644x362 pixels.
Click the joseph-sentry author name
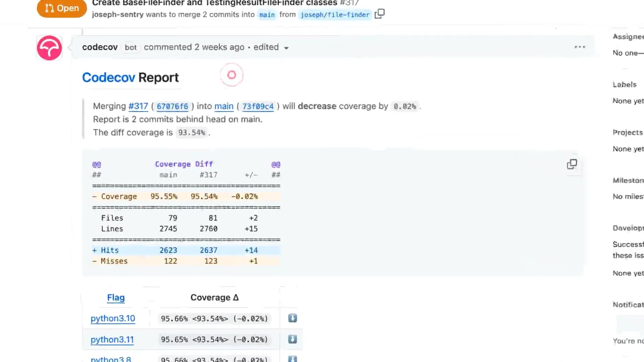point(118,15)
